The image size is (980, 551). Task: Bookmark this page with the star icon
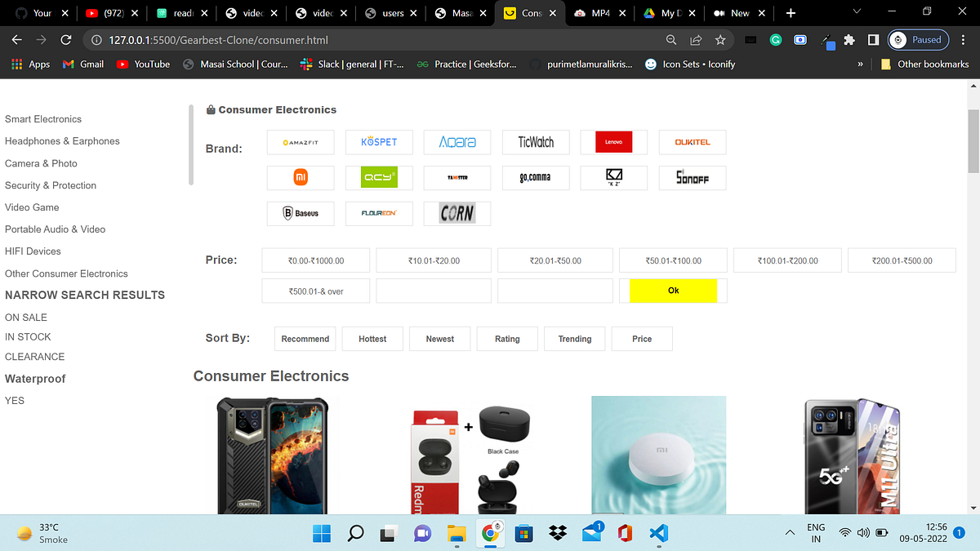coord(719,40)
